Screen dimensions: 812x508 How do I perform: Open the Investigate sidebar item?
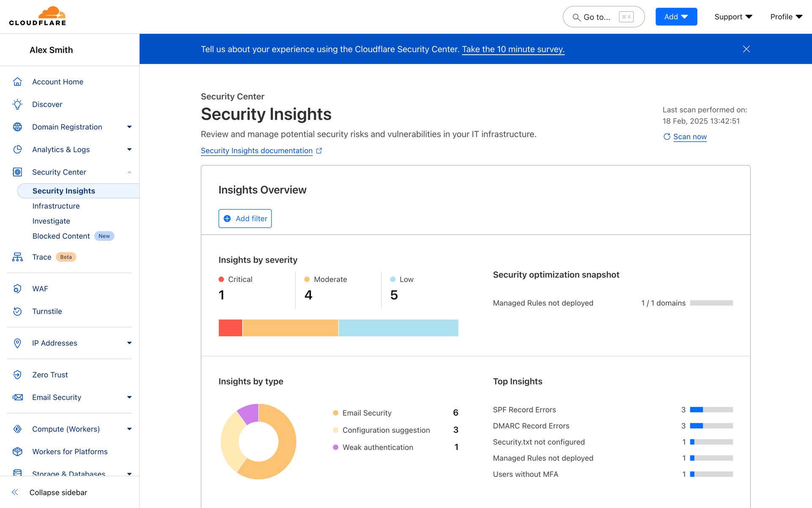(x=51, y=221)
